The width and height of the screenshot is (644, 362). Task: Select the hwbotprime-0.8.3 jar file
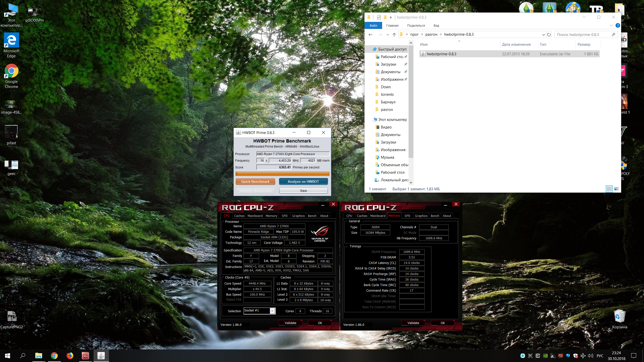(x=509, y=54)
